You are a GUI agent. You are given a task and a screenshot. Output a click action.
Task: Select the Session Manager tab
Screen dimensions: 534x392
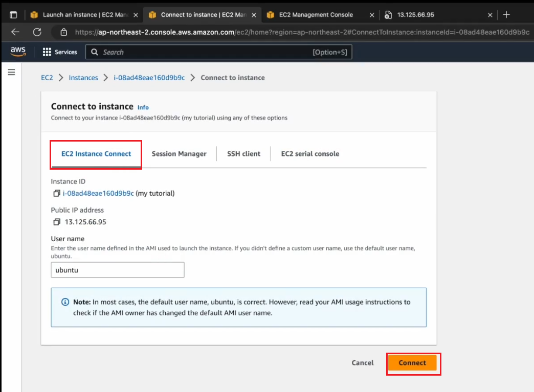tap(179, 154)
